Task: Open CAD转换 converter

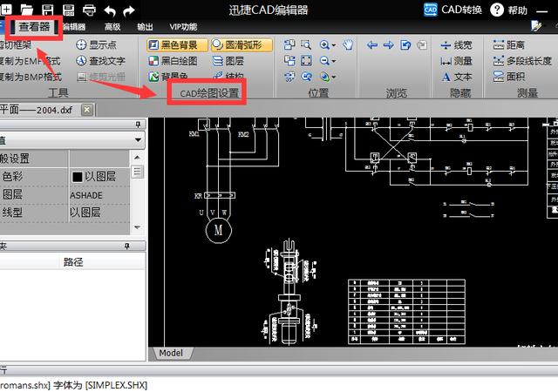Action: 453,10
